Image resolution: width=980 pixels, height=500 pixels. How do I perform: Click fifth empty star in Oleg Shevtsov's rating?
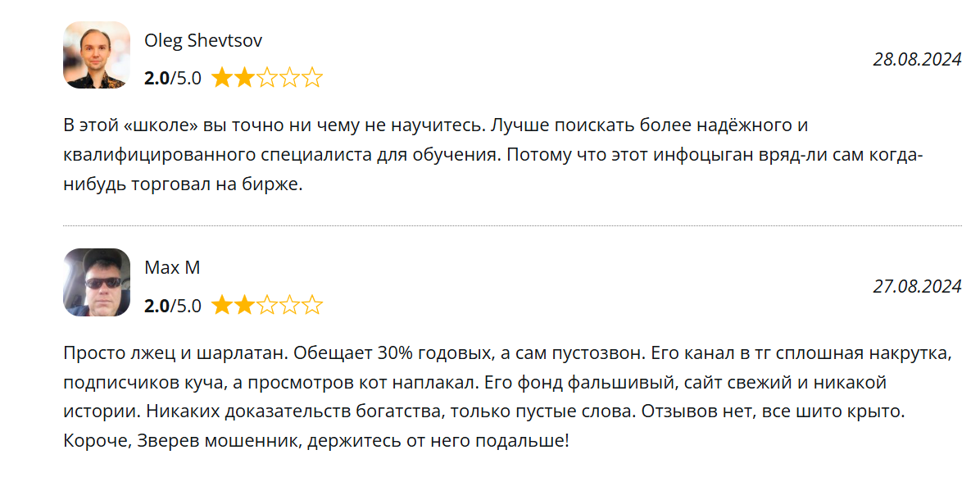[x=312, y=79]
